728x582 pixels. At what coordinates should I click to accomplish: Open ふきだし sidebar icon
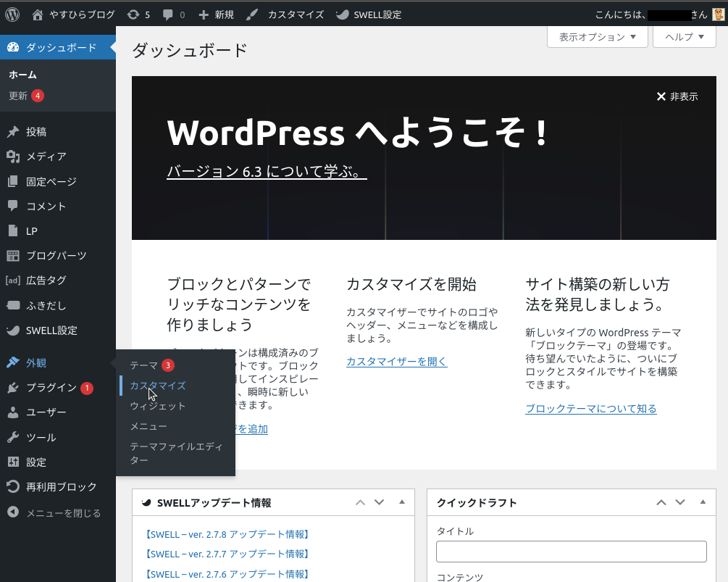pos(13,305)
